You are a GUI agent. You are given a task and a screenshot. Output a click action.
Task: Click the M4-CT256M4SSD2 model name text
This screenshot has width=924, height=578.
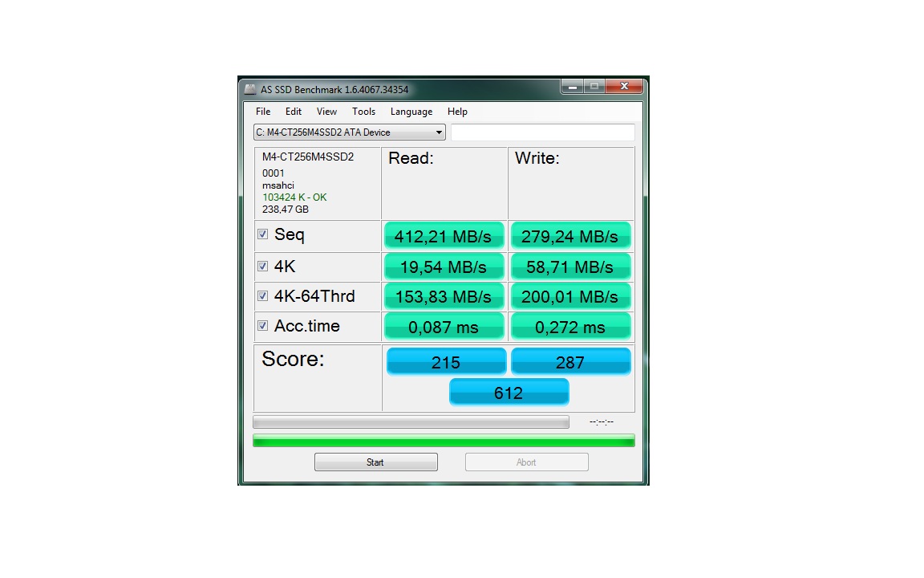pyautogui.click(x=308, y=157)
